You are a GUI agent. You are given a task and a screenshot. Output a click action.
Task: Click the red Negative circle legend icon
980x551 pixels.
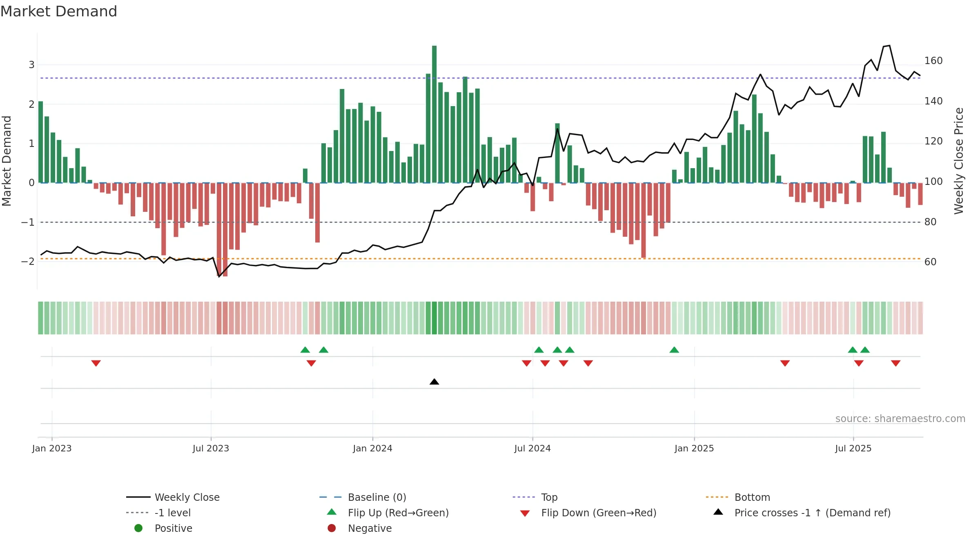(332, 528)
